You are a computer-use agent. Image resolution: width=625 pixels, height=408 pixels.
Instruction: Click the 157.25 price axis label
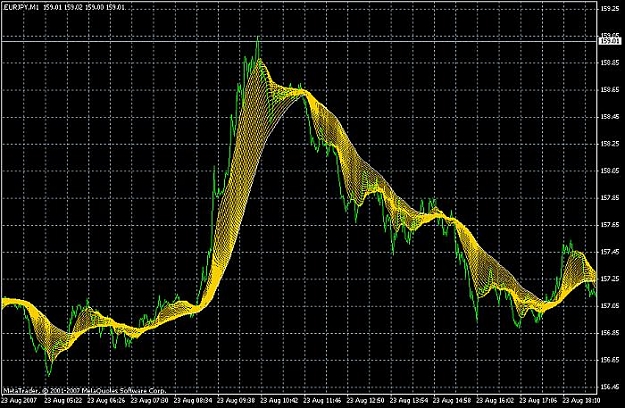click(610, 279)
